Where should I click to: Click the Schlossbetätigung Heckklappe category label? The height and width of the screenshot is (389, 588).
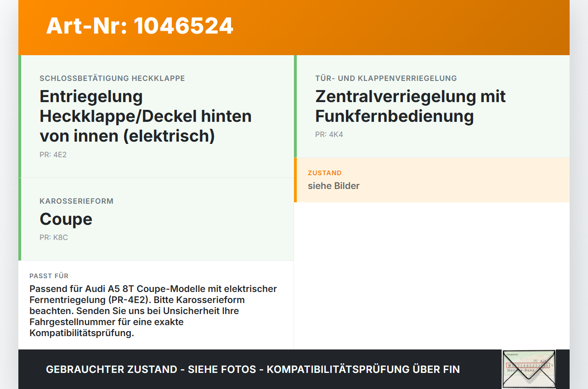click(x=112, y=78)
